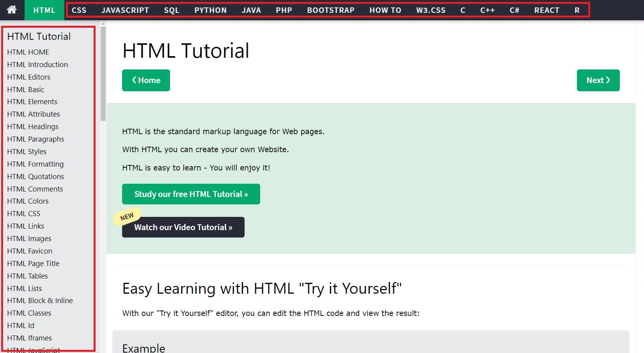
Task: Select HTML Tables in the sidebar
Action: pyautogui.click(x=27, y=276)
